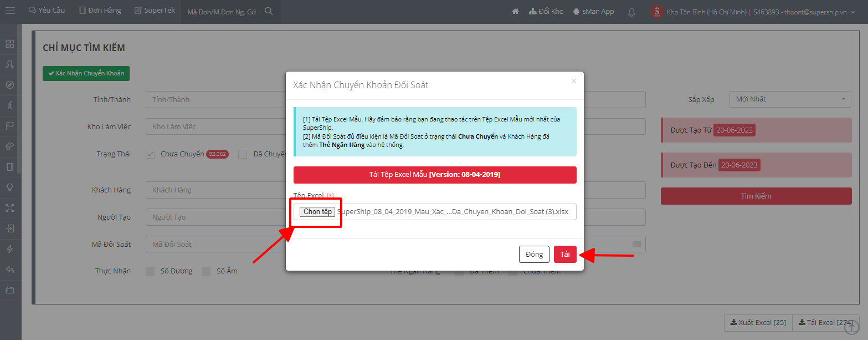Click Tải Tệp Excel Mẫu button
The width and height of the screenshot is (868, 340).
click(435, 175)
